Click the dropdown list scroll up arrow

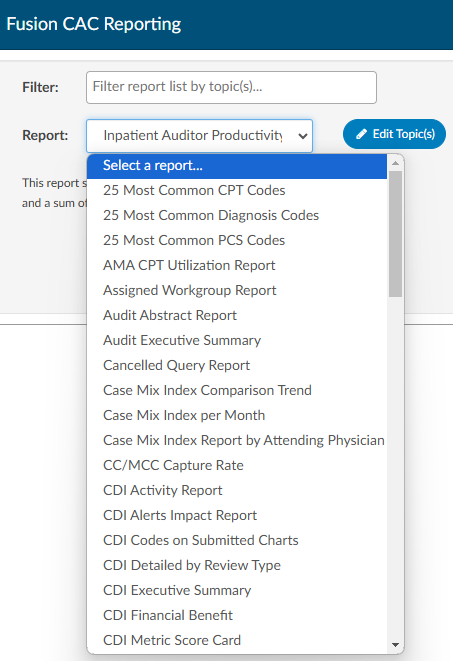coord(395,163)
